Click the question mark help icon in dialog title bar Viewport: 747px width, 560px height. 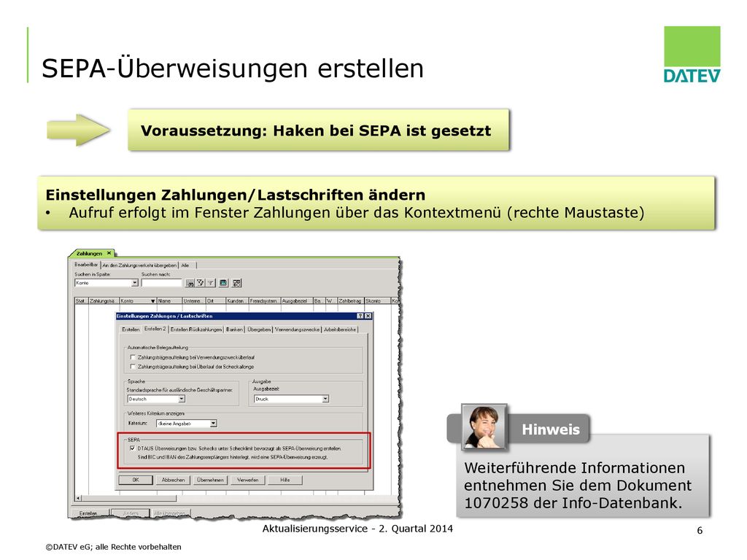point(360,316)
